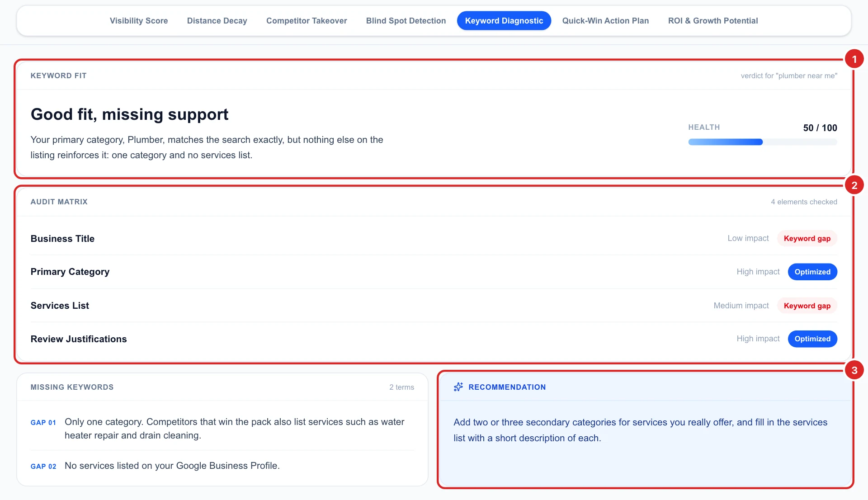Click the Keyword Fit header label
The image size is (868, 500).
(x=59, y=76)
